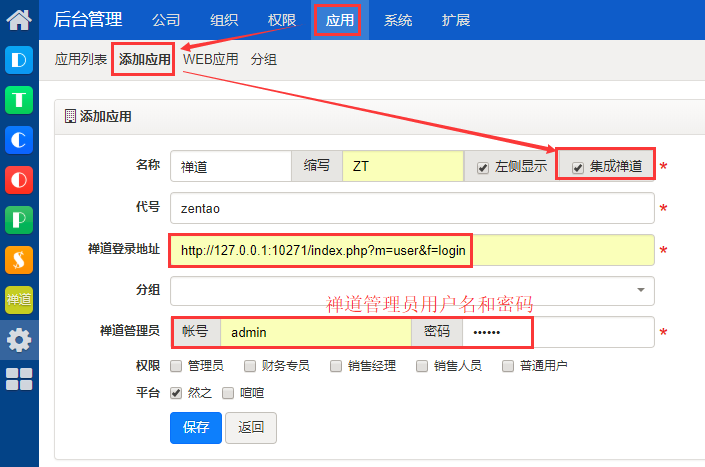Viewport: 705px width, 467px height.
Task: Toggle the 集成禅道 checkbox
Action: [x=578, y=168]
